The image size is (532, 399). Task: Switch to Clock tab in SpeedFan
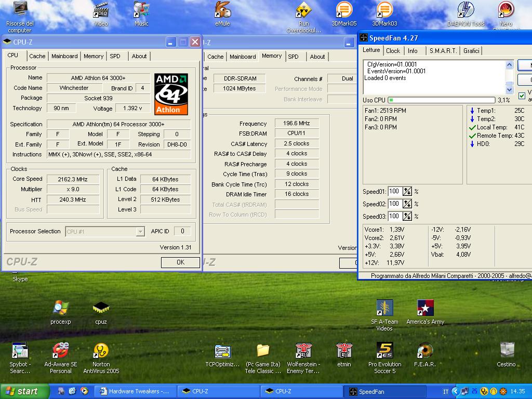(393, 50)
